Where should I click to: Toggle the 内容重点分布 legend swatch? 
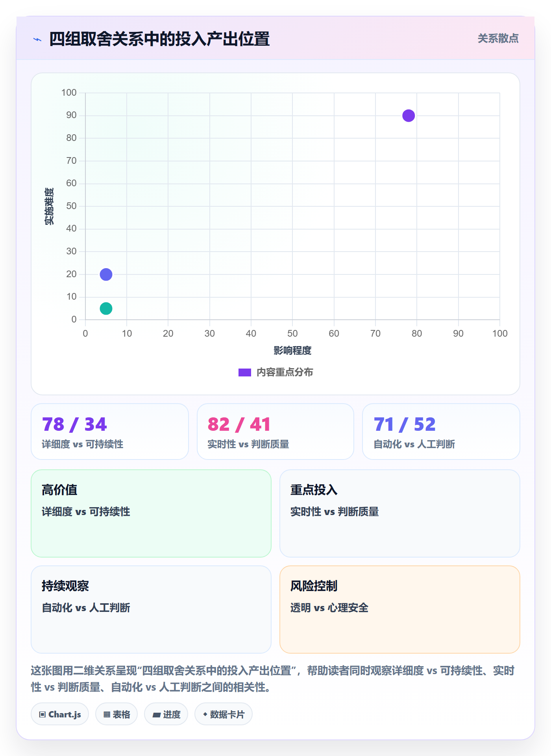coord(244,372)
